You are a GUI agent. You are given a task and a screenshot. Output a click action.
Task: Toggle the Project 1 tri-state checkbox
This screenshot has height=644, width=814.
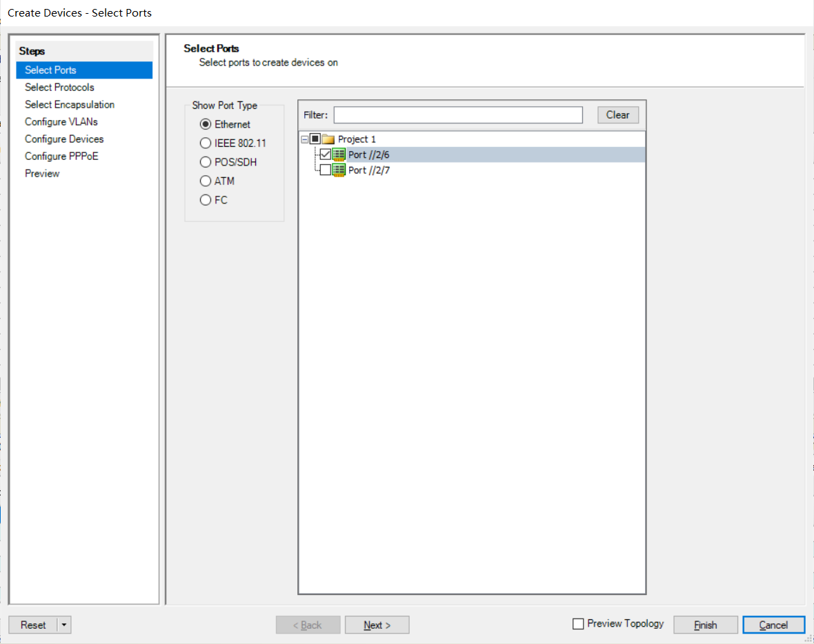pyautogui.click(x=315, y=139)
